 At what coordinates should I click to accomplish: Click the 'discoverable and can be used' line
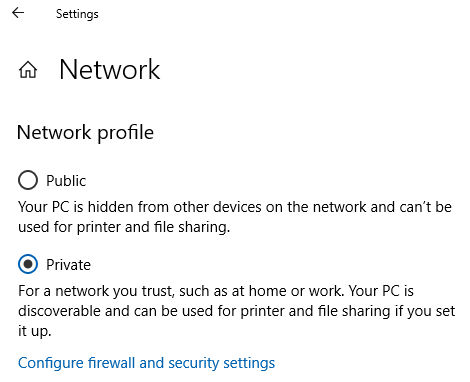click(236, 311)
